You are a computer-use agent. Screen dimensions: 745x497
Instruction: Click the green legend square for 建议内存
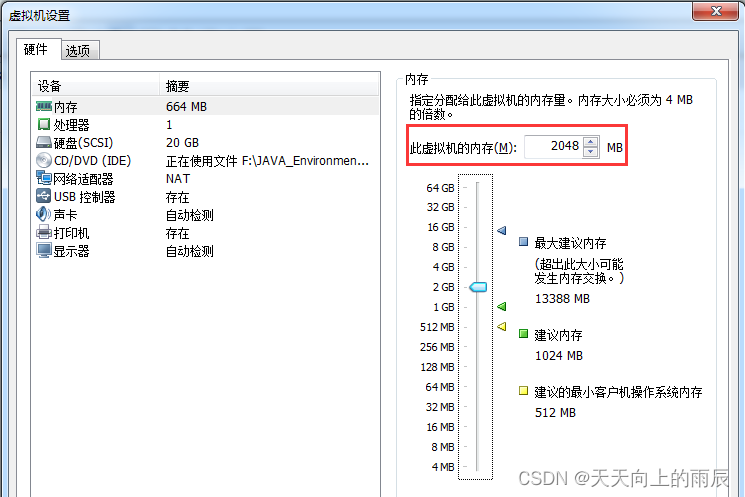(523, 334)
